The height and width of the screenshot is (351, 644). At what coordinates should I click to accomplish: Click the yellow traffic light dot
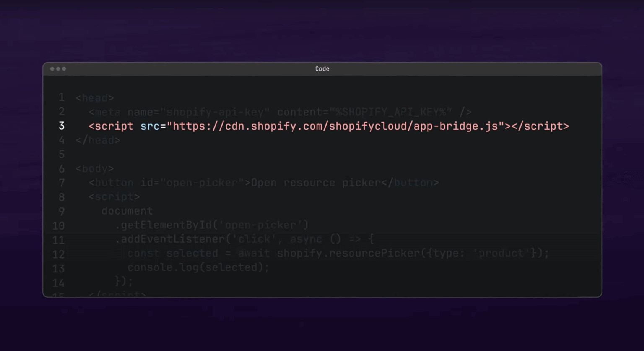(58, 69)
